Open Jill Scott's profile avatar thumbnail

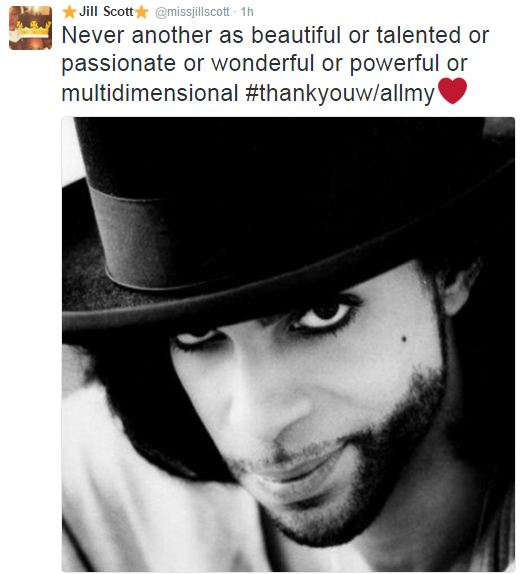30,28
